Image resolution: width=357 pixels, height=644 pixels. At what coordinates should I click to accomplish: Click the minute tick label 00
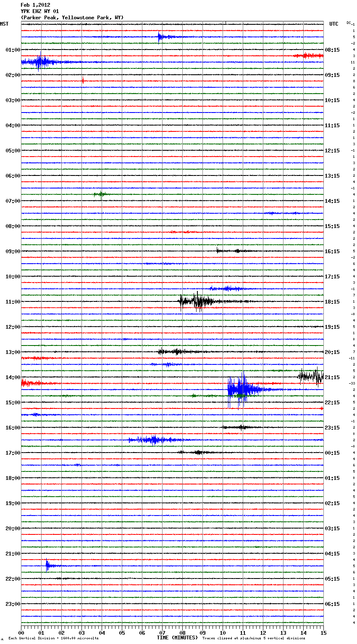click(x=21, y=633)
